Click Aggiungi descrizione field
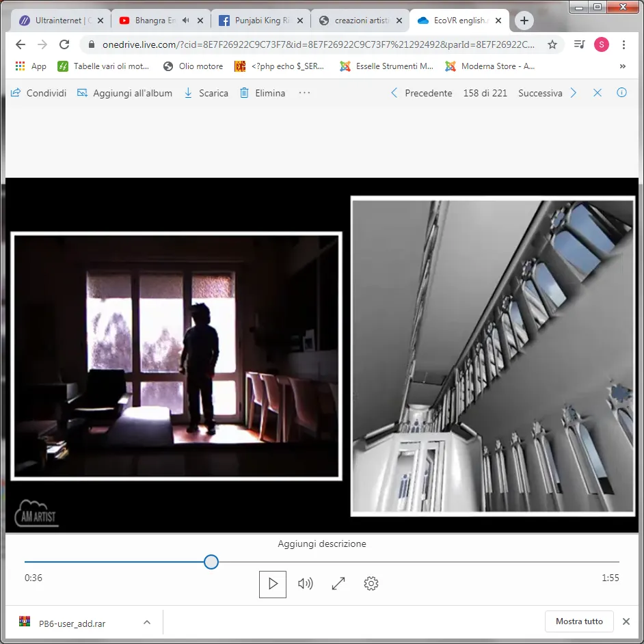The width and height of the screenshot is (644, 644). [322, 544]
